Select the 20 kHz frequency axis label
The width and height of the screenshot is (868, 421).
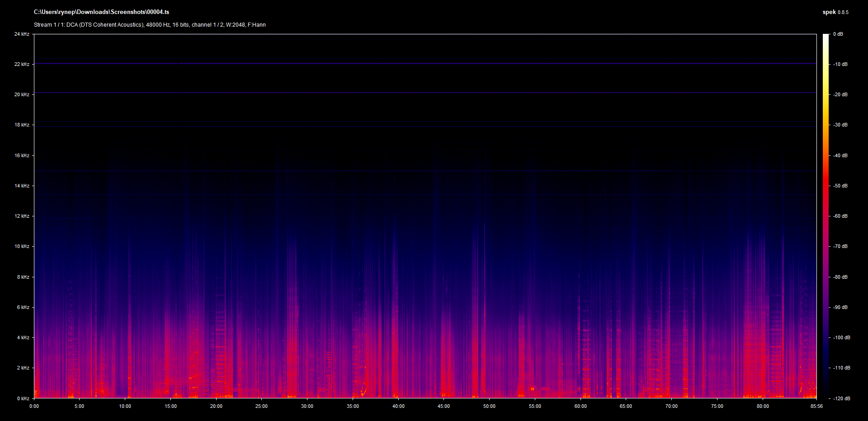22,94
